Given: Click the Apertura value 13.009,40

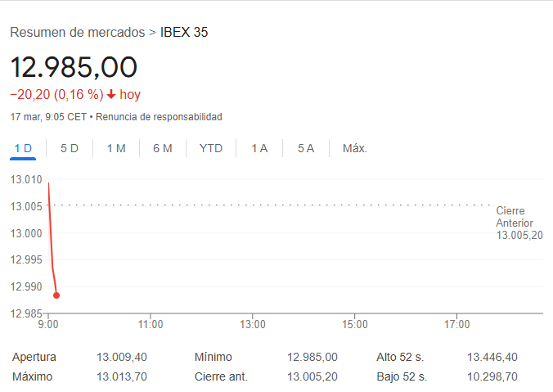Looking at the screenshot, I should click(122, 358).
